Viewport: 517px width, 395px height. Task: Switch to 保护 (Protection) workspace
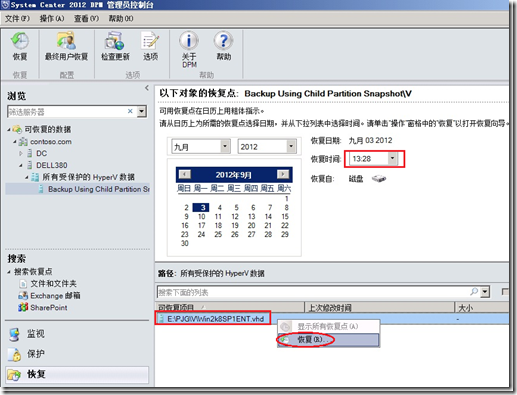point(35,354)
